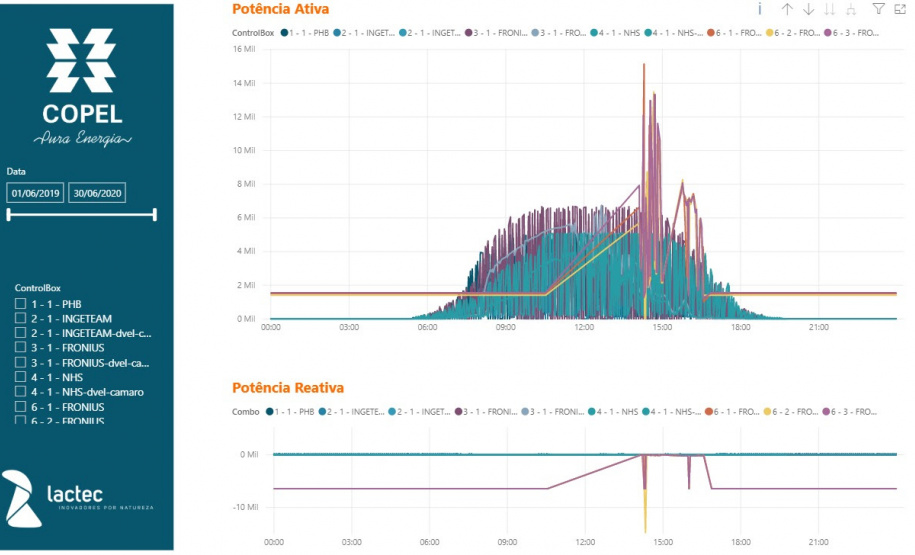Open the visual filter funnel icon

[878, 9]
